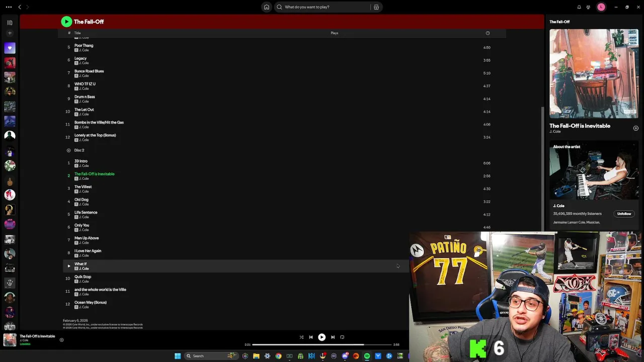This screenshot has height=362, width=644.
Task: Skip to the next track
Action: pyautogui.click(x=333, y=337)
